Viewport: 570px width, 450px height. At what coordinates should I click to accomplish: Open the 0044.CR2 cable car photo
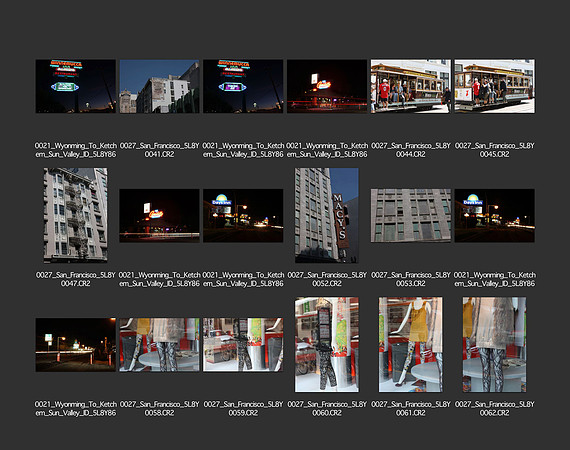pyautogui.click(x=410, y=86)
